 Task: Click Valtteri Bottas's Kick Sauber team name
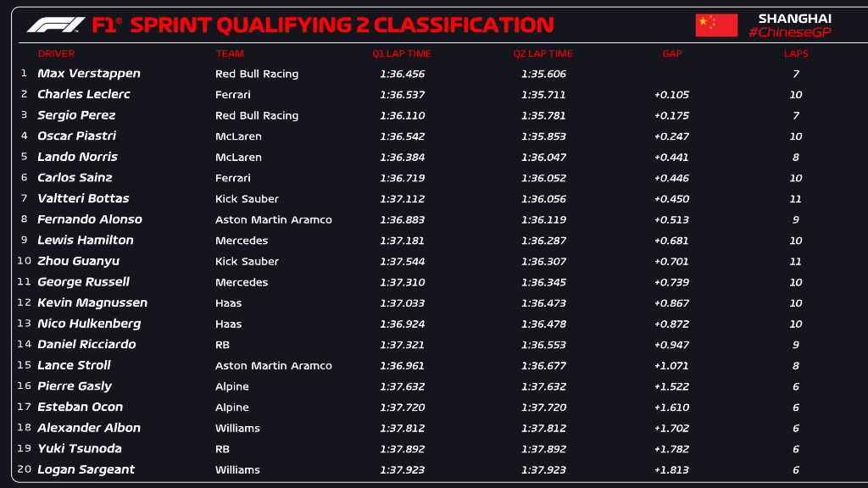247,199
